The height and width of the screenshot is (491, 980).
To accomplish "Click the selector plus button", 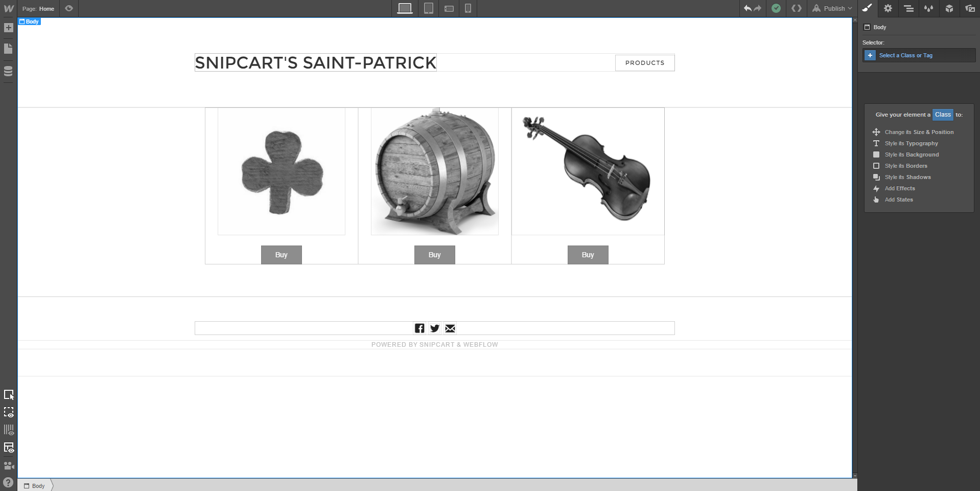I will pos(870,55).
